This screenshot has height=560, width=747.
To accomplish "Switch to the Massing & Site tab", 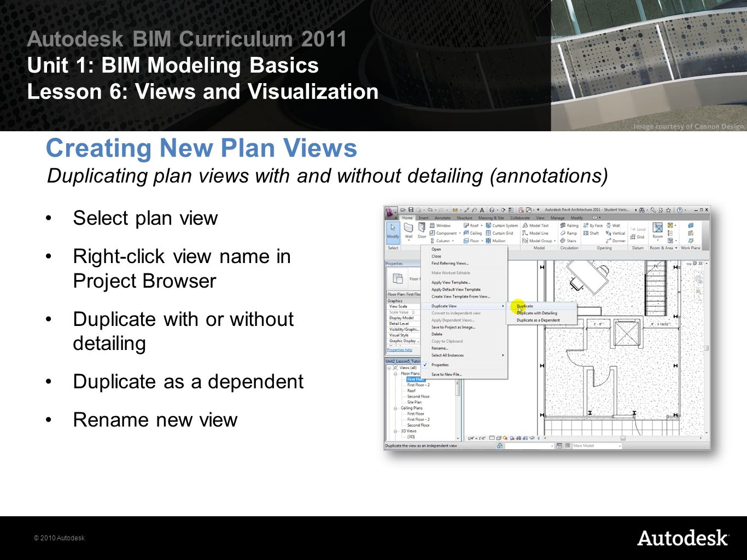I will [491, 218].
